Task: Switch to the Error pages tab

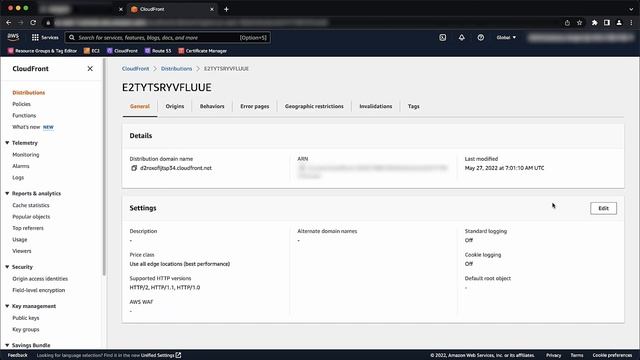Action: coord(255,106)
